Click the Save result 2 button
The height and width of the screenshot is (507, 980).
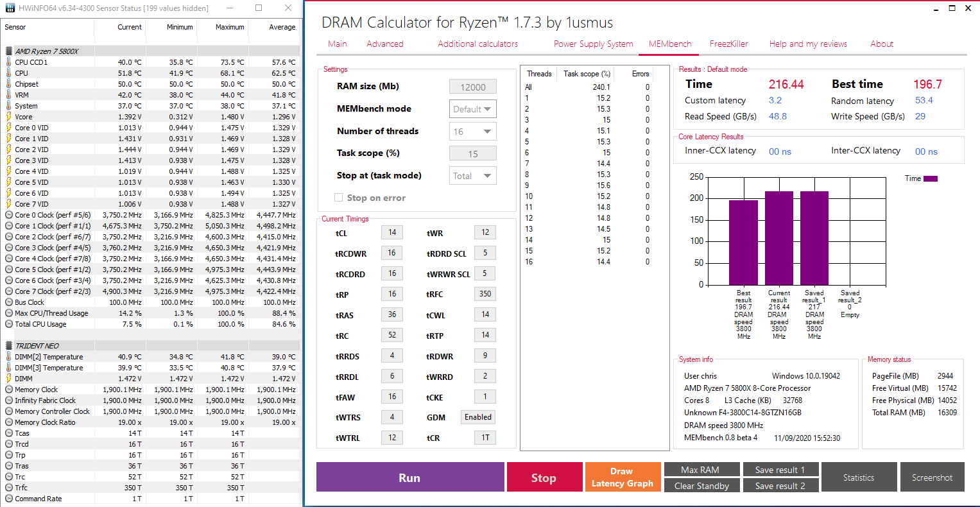point(780,486)
